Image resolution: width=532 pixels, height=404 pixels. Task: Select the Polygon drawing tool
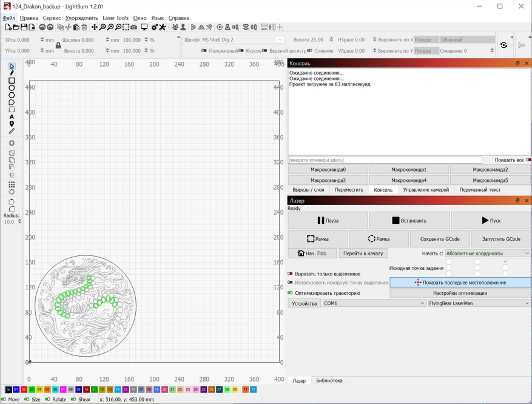[x=12, y=95]
